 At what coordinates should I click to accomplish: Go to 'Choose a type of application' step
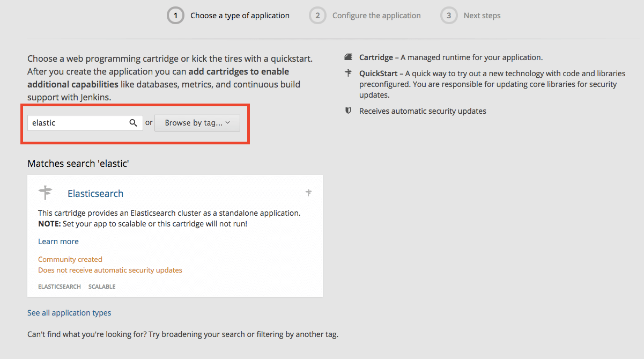240,16
